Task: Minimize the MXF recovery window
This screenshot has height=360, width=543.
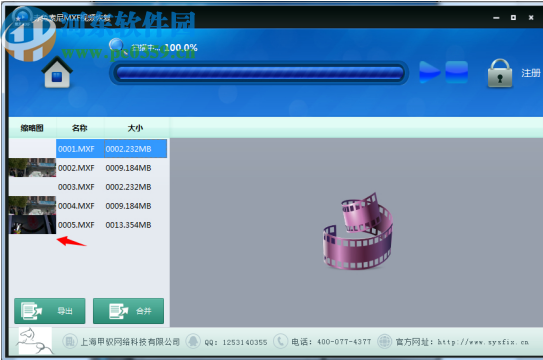Action: click(496, 18)
